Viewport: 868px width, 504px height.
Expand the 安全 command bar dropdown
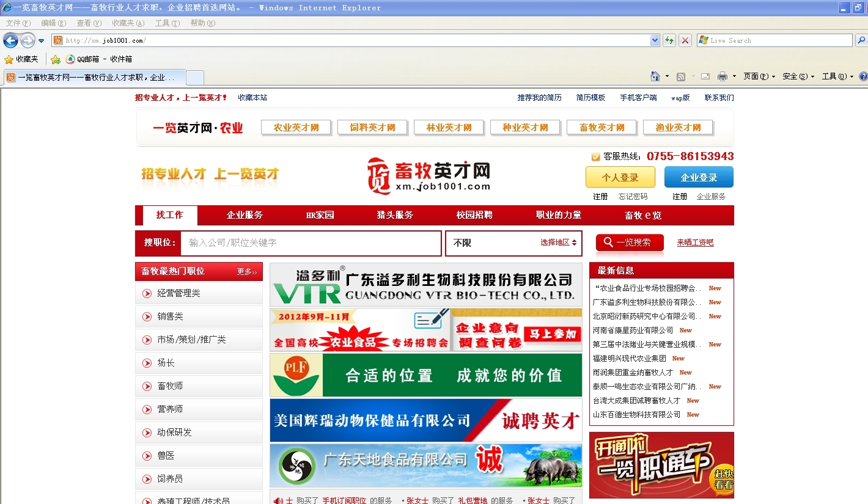point(799,76)
